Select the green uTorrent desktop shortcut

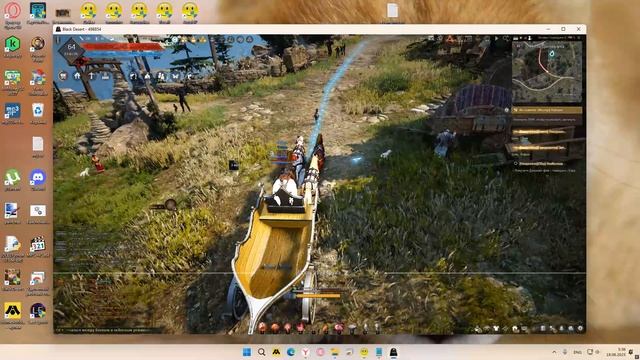coord(13,180)
